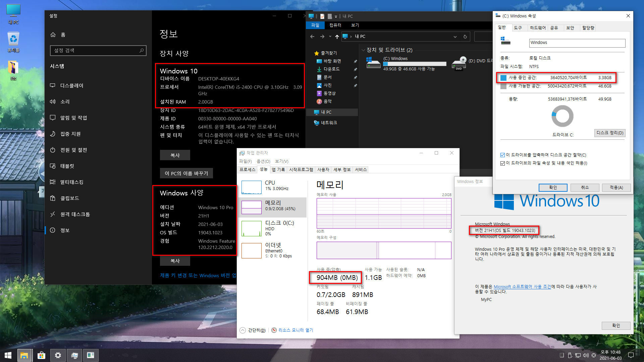Open the Windows Start button
644x362 pixels.
tap(8, 355)
